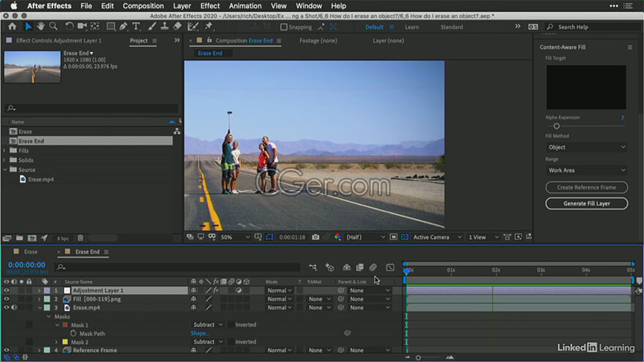The image size is (644, 362).
Task: Hide the Adjustment Layer 1 eye toggle
Action: 6,290
